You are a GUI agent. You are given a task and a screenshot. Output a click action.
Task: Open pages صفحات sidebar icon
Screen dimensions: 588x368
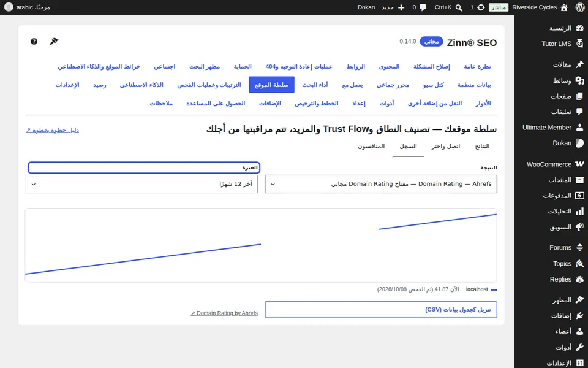coord(580,96)
